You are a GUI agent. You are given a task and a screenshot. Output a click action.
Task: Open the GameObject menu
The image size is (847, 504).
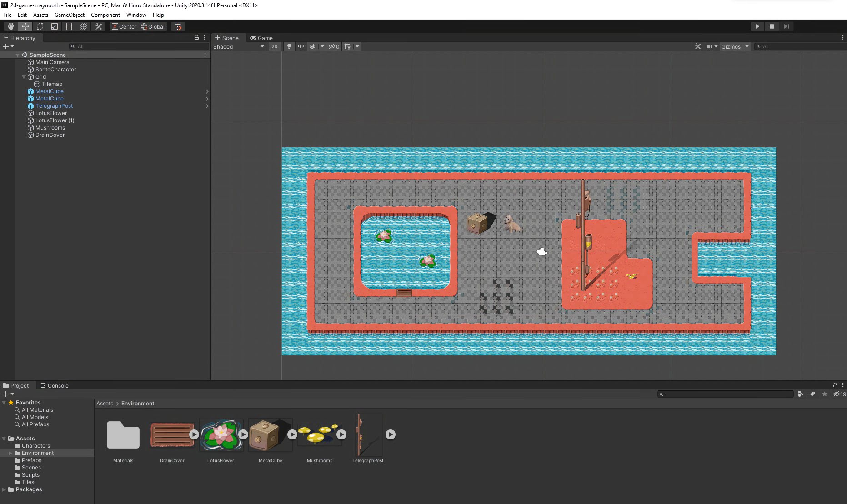coord(70,15)
